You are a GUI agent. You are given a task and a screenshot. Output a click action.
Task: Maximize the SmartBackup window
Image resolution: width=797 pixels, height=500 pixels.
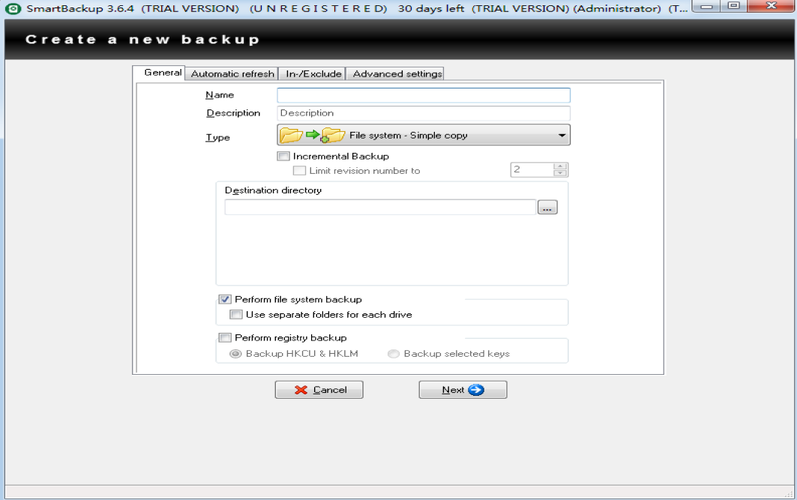(734, 6)
